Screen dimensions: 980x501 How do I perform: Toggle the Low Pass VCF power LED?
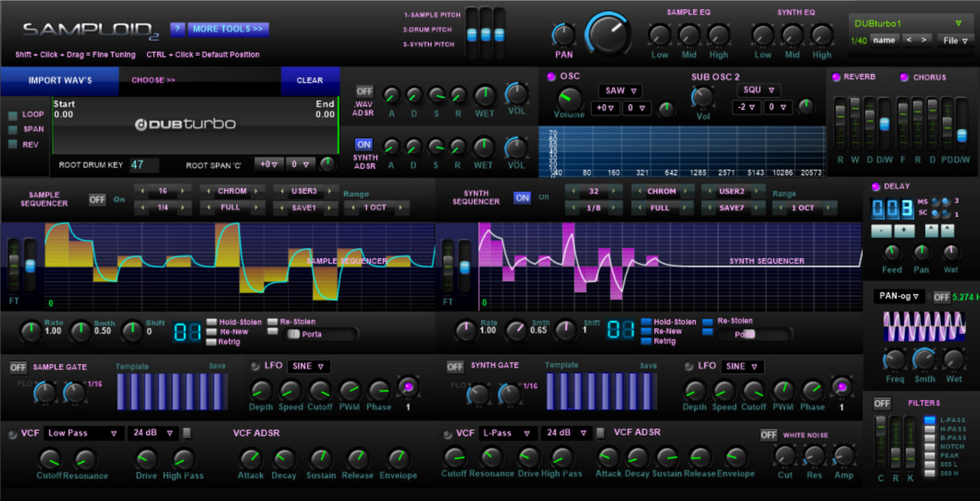12,434
